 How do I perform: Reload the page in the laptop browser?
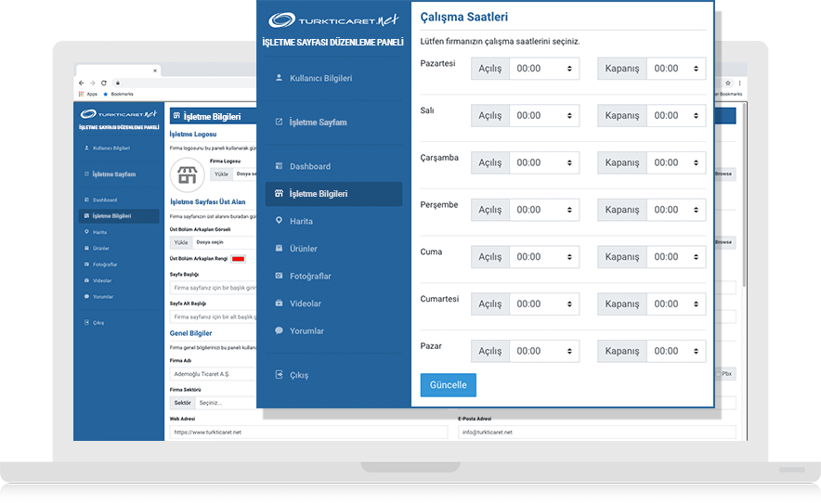point(104,83)
